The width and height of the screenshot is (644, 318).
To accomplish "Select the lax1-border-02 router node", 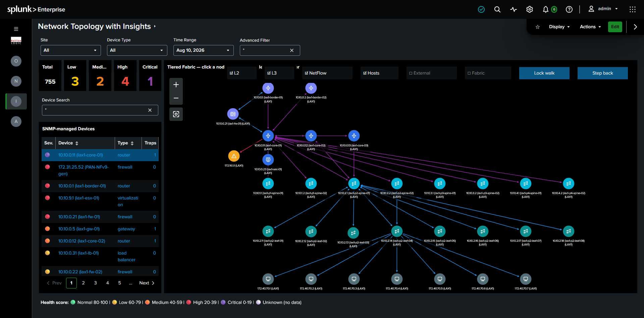I will click(311, 88).
